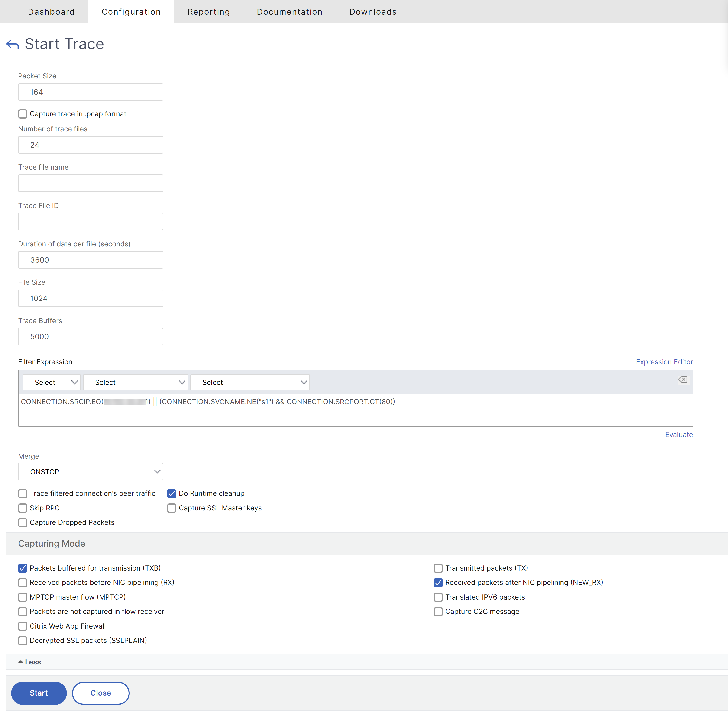Screen dimensions: 728x719
Task: Uncheck Do Runtime cleanup
Action: point(171,493)
